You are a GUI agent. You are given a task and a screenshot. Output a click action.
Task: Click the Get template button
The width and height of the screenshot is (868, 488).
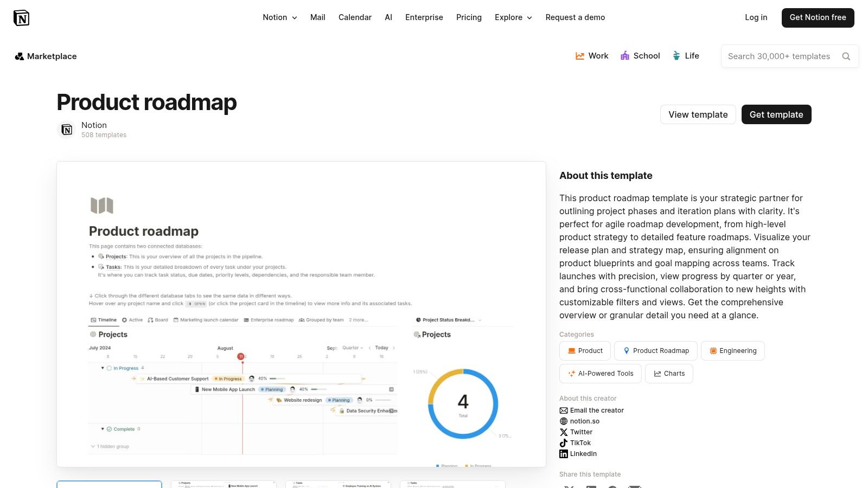pyautogui.click(x=776, y=114)
